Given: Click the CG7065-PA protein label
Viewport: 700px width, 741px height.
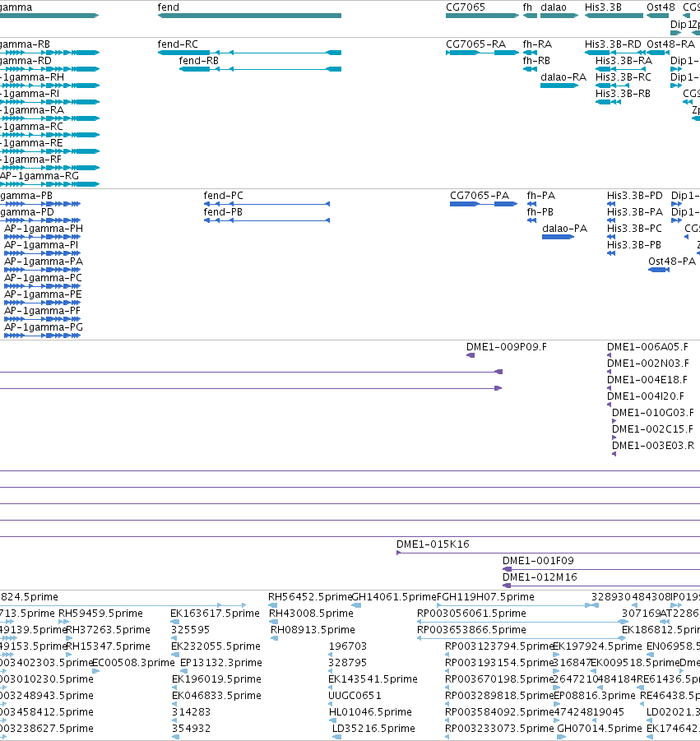Looking at the screenshot, I should [x=480, y=195].
